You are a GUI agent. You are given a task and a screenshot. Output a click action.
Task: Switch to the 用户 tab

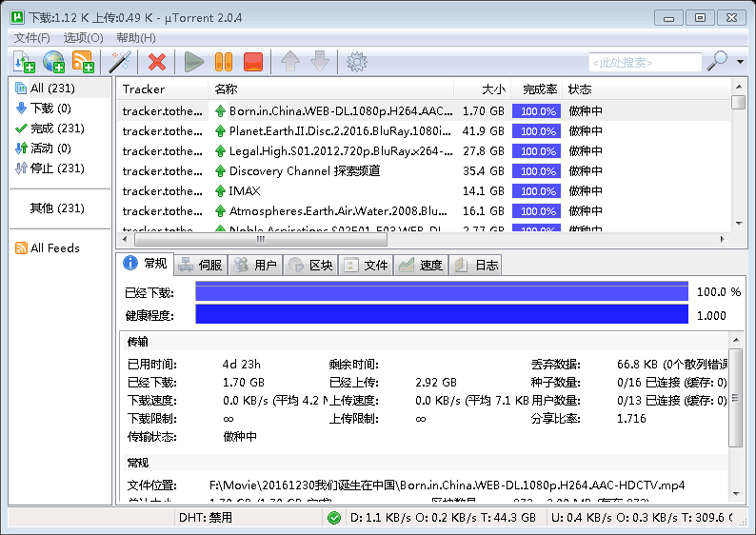[255, 265]
